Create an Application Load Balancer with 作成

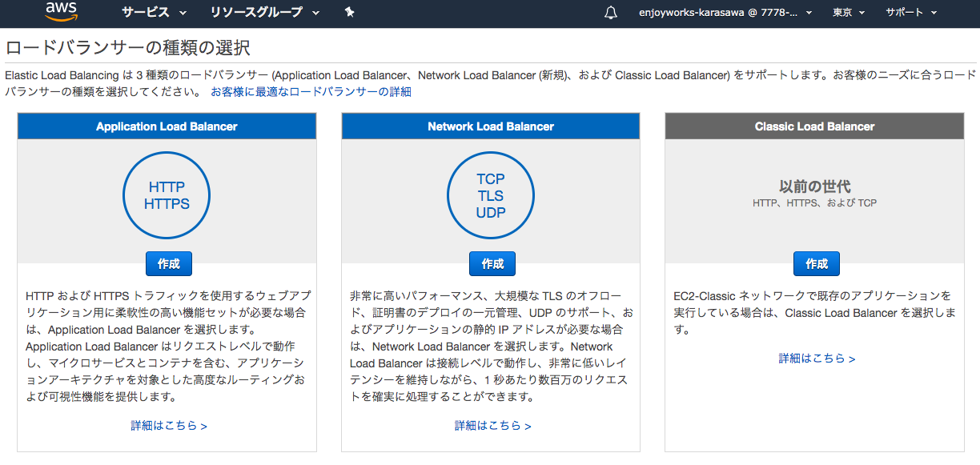(169, 263)
